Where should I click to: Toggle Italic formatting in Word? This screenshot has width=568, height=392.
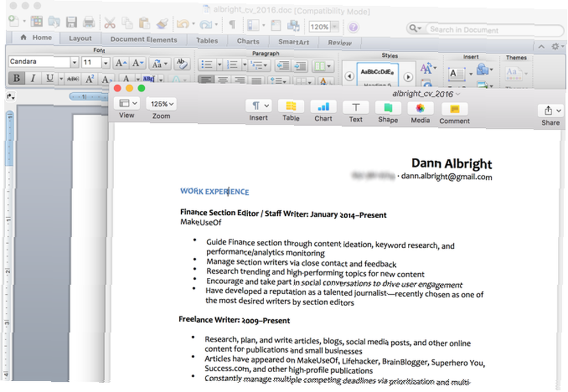coord(33,78)
